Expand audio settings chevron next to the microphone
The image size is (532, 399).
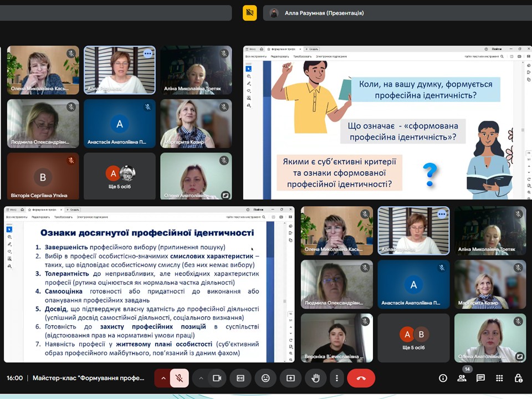click(x=163, y=378)
